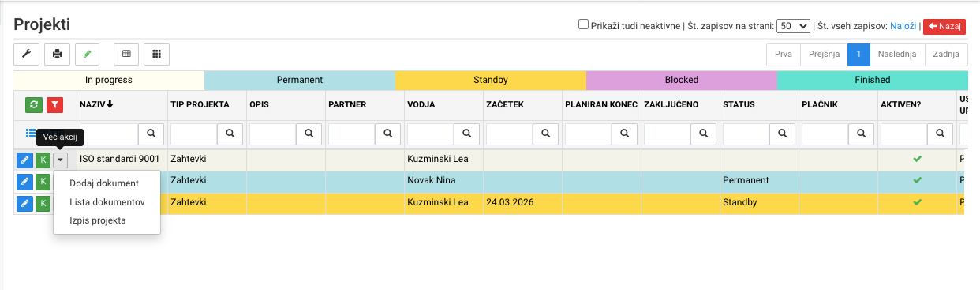Screen dimensions: 980x290
Task: Enable Prikaži tudi neaktivne checkbox
Action: point(583,24)
